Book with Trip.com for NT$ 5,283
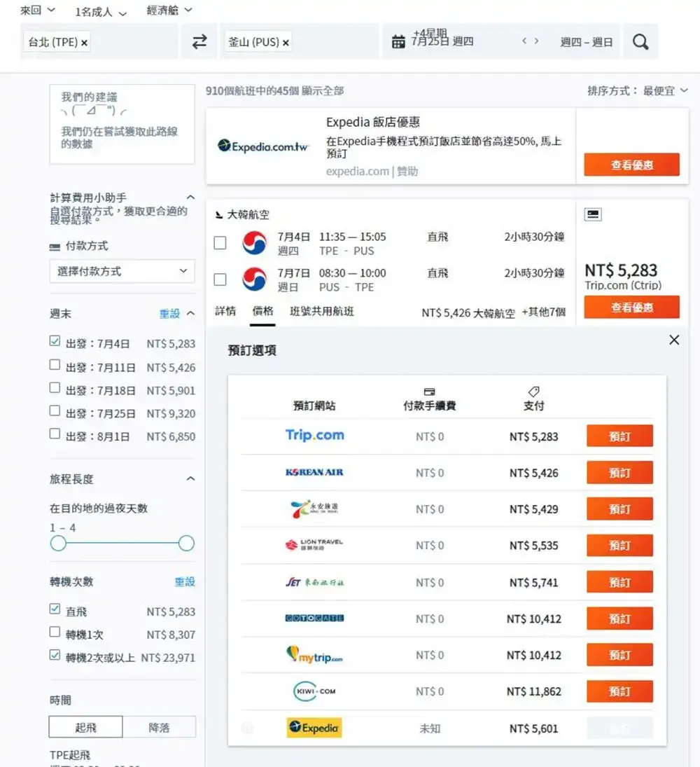Screen dimensions: 700x767 619,436
